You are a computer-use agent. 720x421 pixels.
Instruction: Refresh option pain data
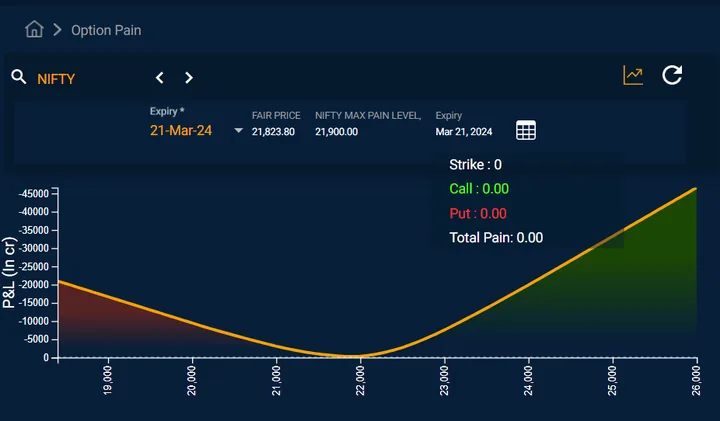tap(672, 75)
